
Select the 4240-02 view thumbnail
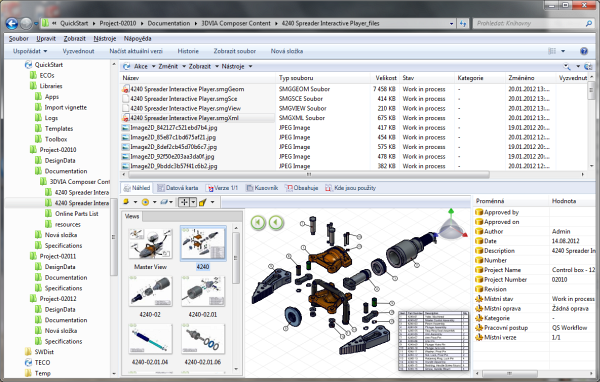click(x=150, y=297)
